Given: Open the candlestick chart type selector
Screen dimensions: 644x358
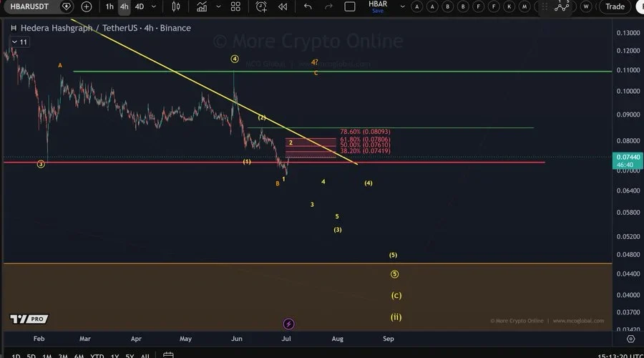Looking at the screenshot, I should 176,6.
